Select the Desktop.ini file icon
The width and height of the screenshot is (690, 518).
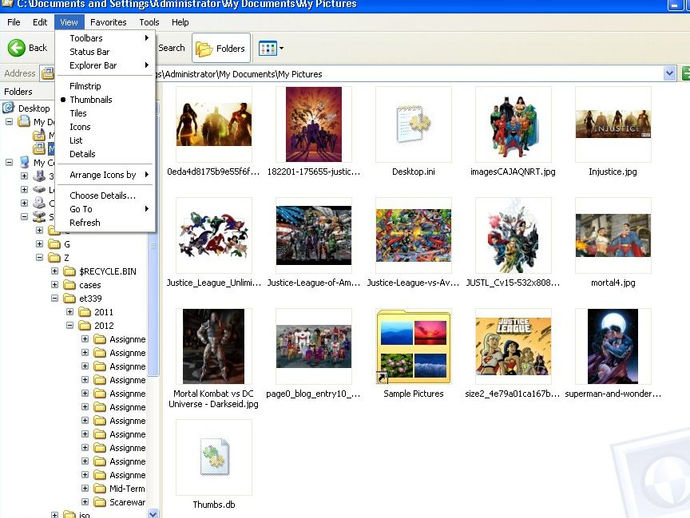click(x=413, y=124)
